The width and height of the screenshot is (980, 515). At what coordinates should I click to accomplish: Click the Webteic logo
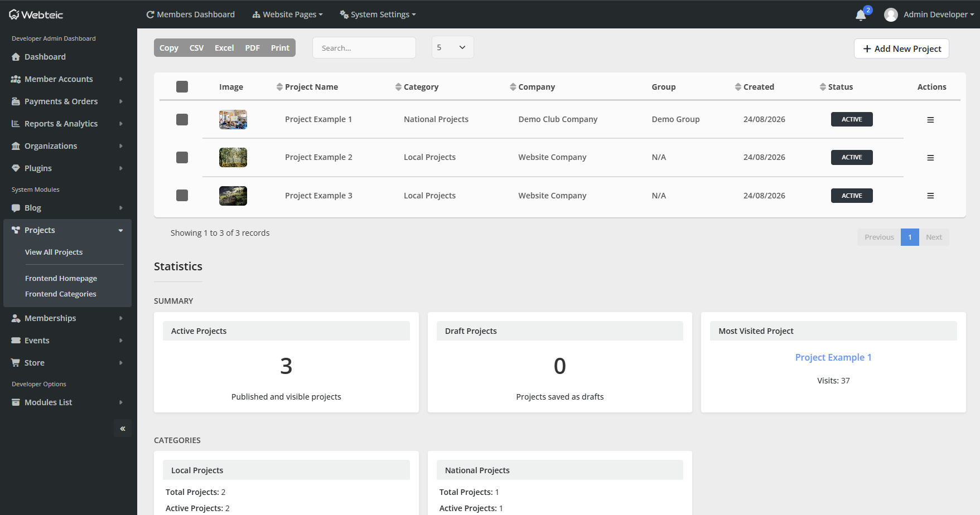(36, 14)
